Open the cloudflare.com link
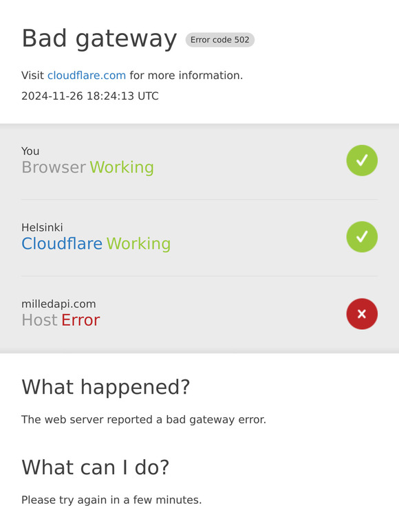Viewport: 399px width, 532px height. point(87,76)
